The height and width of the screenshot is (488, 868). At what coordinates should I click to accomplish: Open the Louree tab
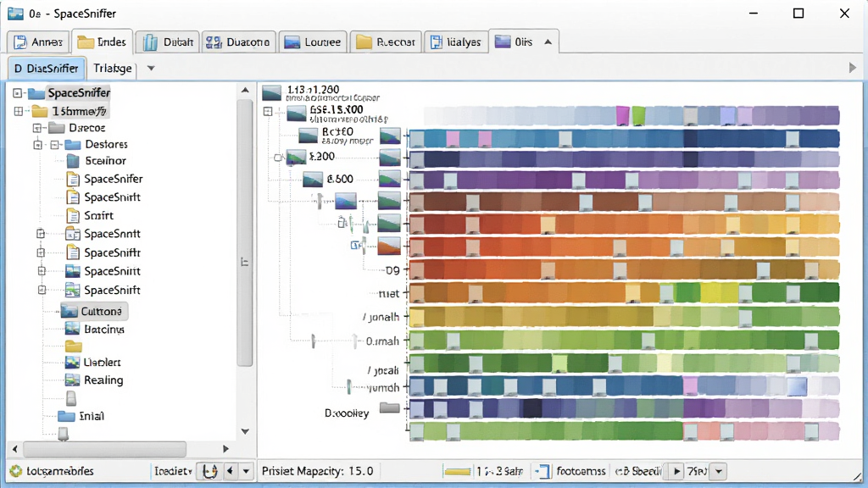tap(313, 42)
